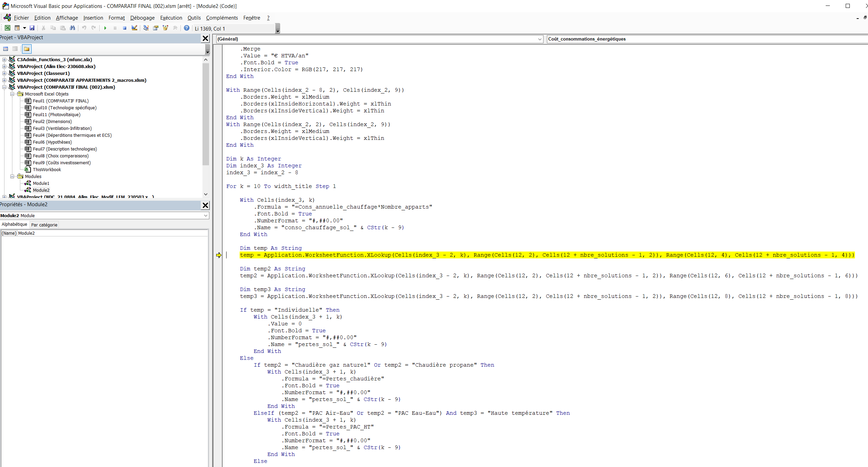Open the (Général) object dropdown
The image size is (868, 467).
539,39
